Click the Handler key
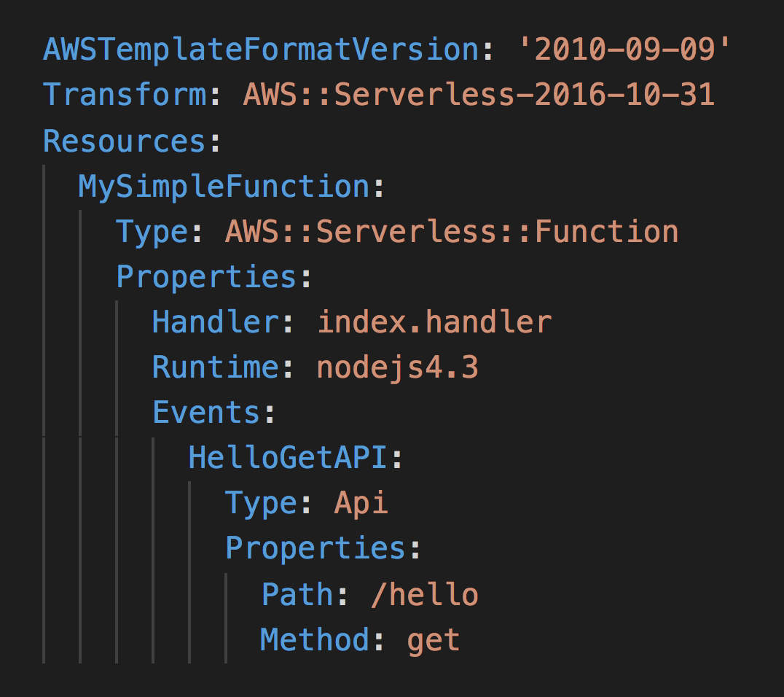The height and width of the screenshot is (697, 784). point(215,322)
